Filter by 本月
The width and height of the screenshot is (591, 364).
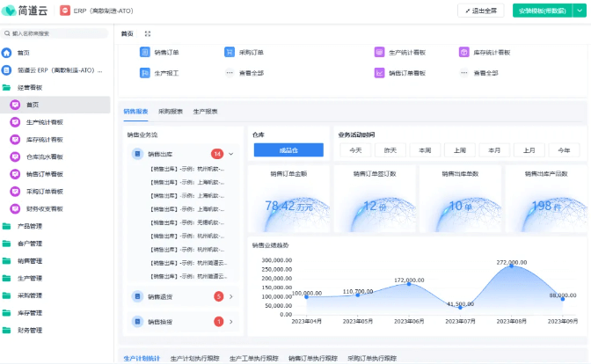tap(494, 150)
